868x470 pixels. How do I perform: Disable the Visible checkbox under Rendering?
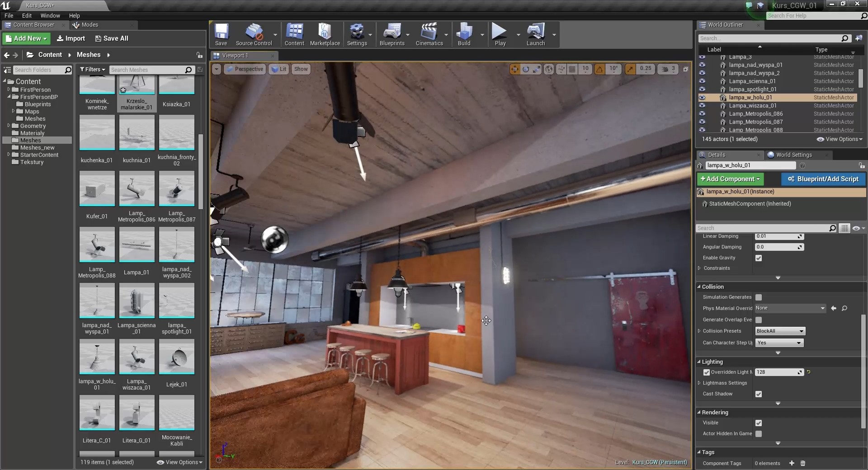(759, 423)
